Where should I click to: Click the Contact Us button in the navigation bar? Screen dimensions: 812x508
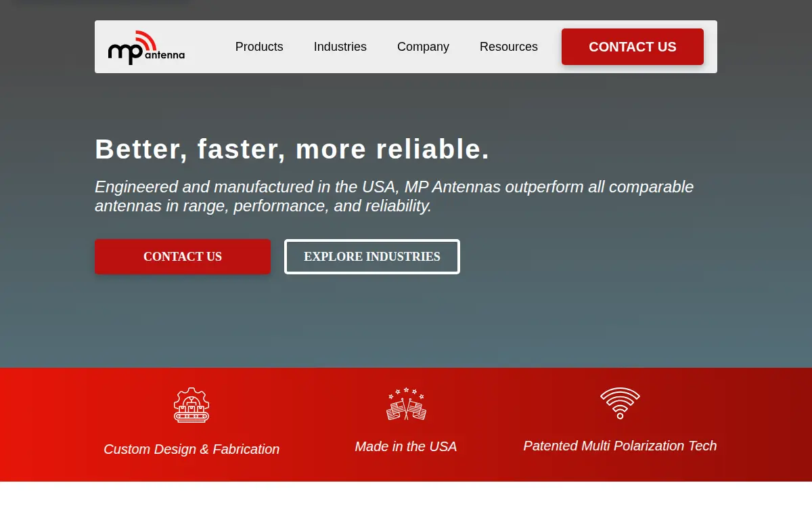[633, 47]
